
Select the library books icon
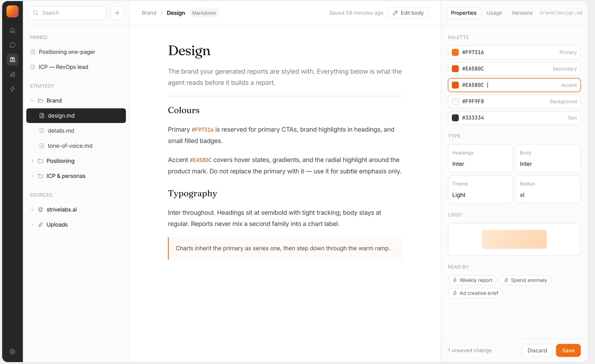click(12, 59)
